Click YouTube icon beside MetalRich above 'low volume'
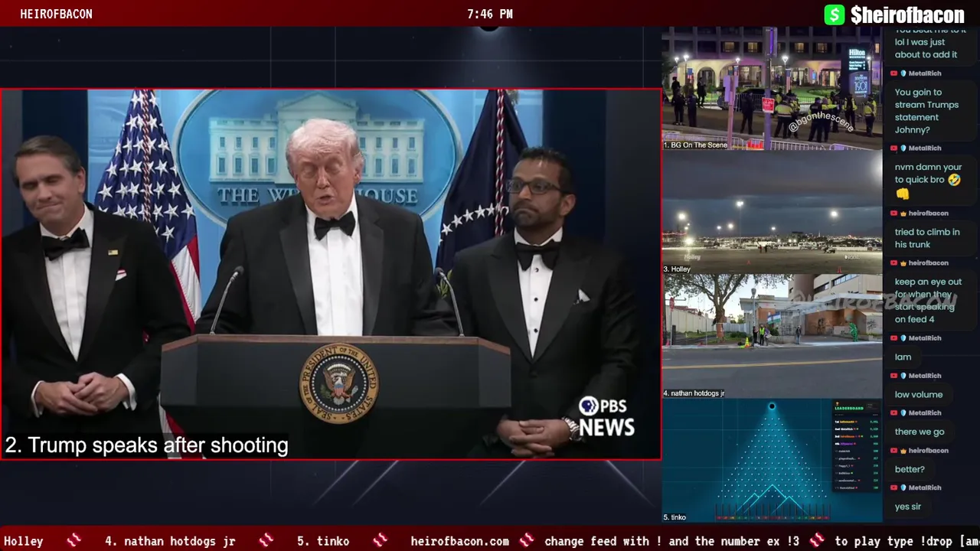Screen dimensions: 980x551 (x=893, y=376)
